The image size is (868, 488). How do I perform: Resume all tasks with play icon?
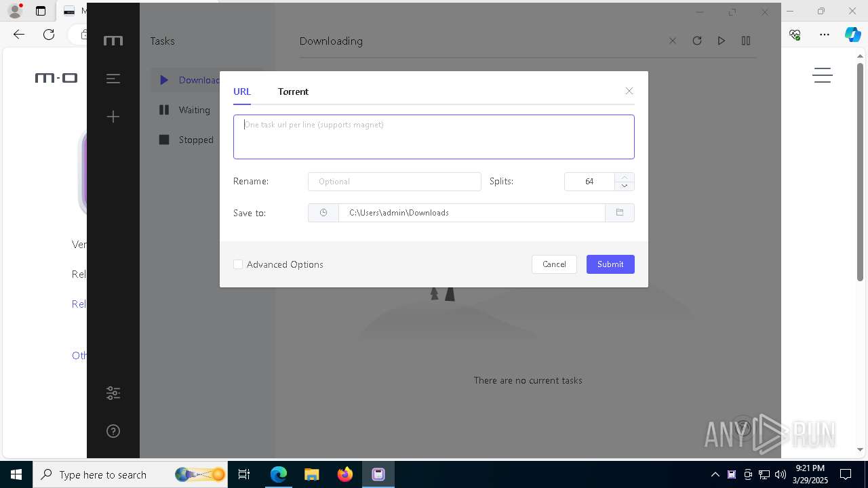coord(722,41)
